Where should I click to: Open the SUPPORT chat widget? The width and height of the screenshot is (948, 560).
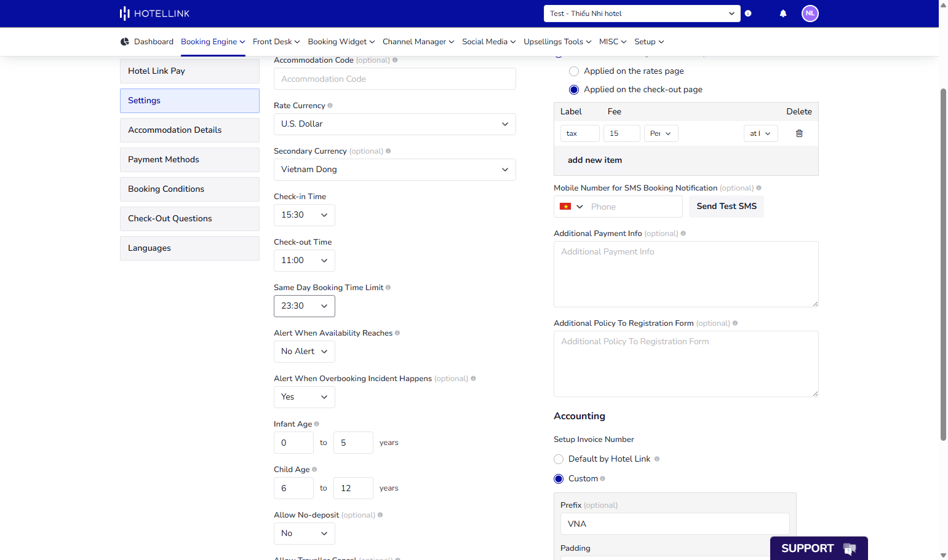819,548
